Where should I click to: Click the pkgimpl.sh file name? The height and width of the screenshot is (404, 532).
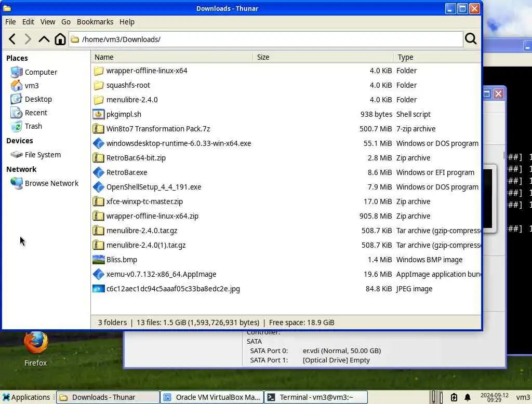(x=124, y=114)
